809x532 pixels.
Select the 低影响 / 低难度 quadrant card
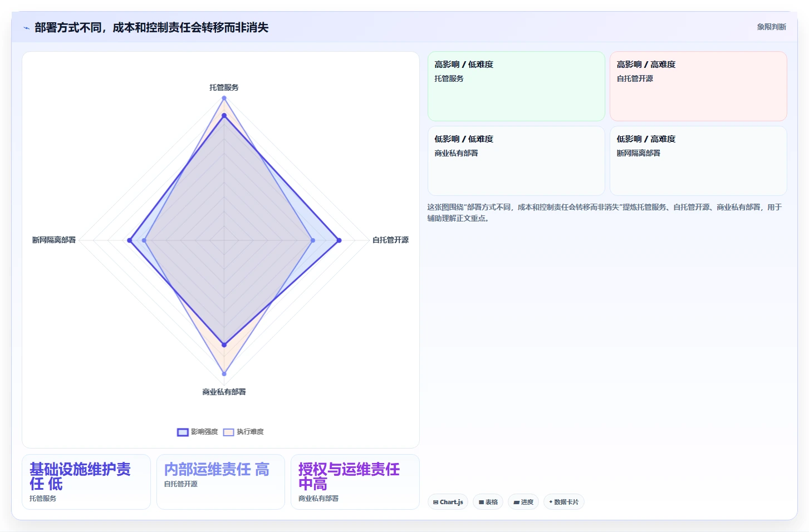[516, 161]
